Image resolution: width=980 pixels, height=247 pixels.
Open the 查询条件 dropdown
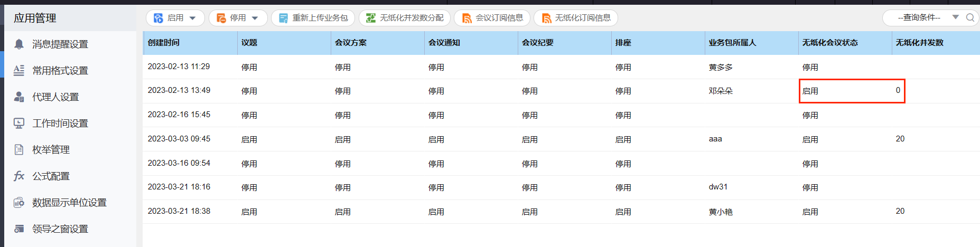pos(955,17)
